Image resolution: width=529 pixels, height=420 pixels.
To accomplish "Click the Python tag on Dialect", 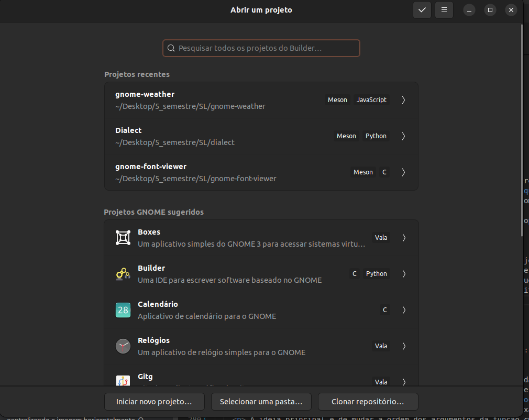I will 376,136.
